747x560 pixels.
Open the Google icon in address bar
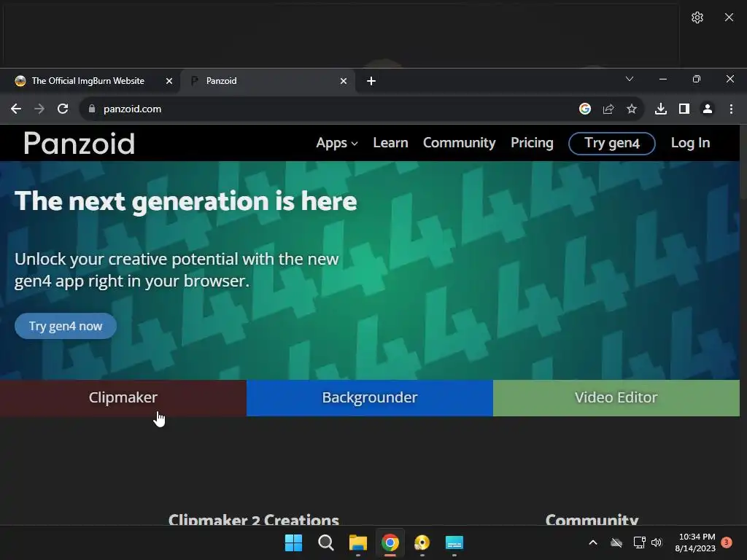[585, 109]
